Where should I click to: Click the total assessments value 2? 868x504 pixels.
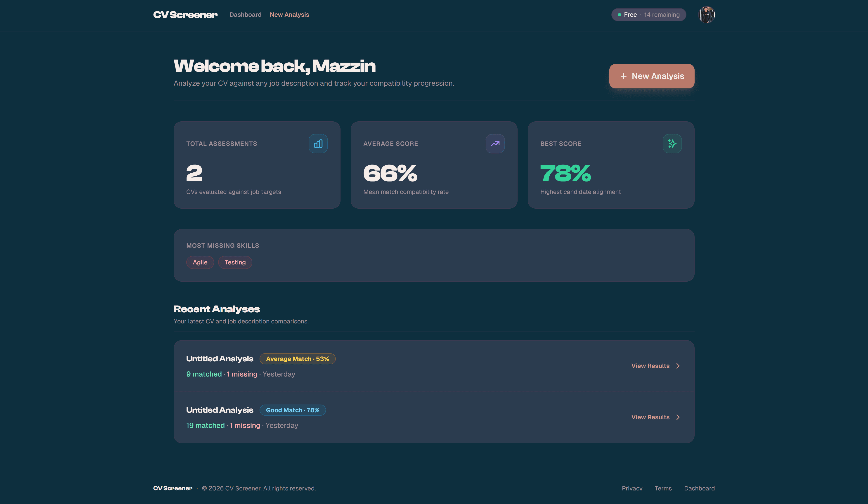coord(194,173)
